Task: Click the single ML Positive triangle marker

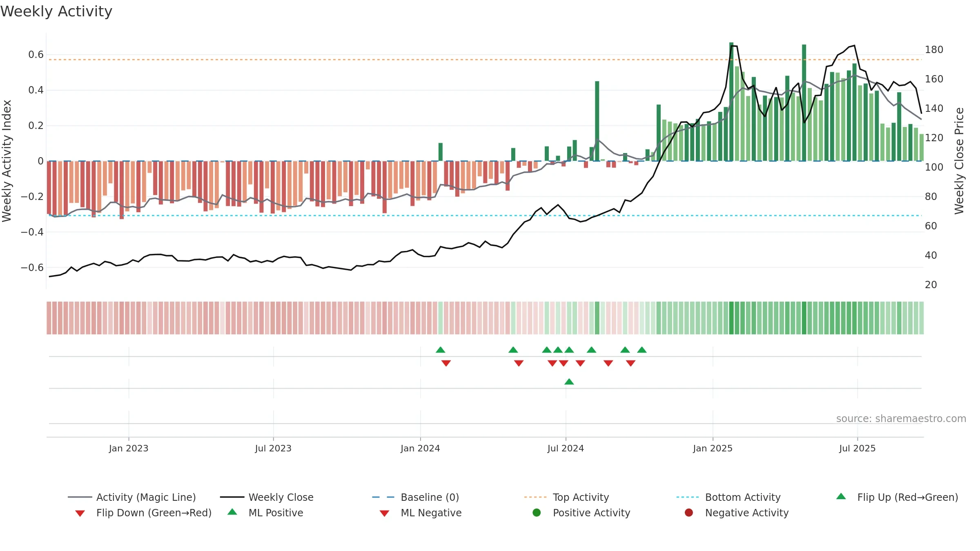Action: point(569,382)
